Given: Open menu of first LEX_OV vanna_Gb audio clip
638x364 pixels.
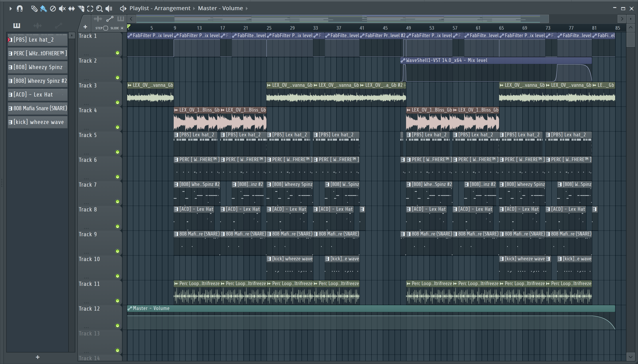Looking at the screenshot, I should click(x=130, y=85).
